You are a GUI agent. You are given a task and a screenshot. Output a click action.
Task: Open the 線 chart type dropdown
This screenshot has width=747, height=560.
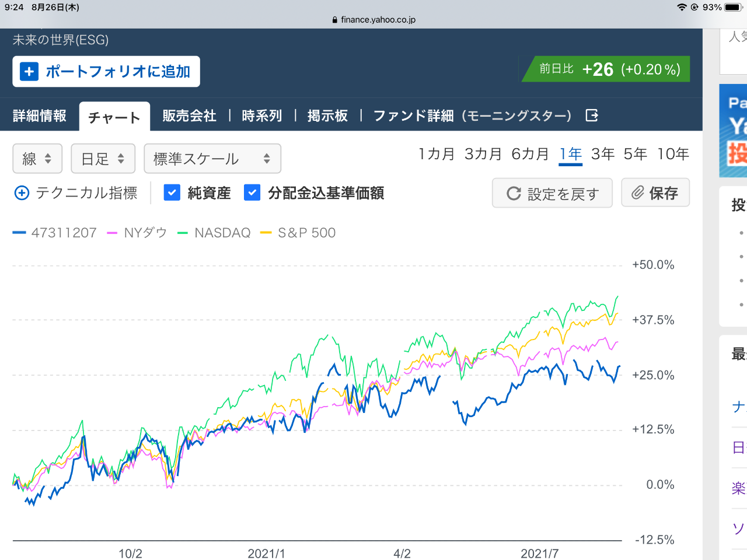tap(37, 159)
